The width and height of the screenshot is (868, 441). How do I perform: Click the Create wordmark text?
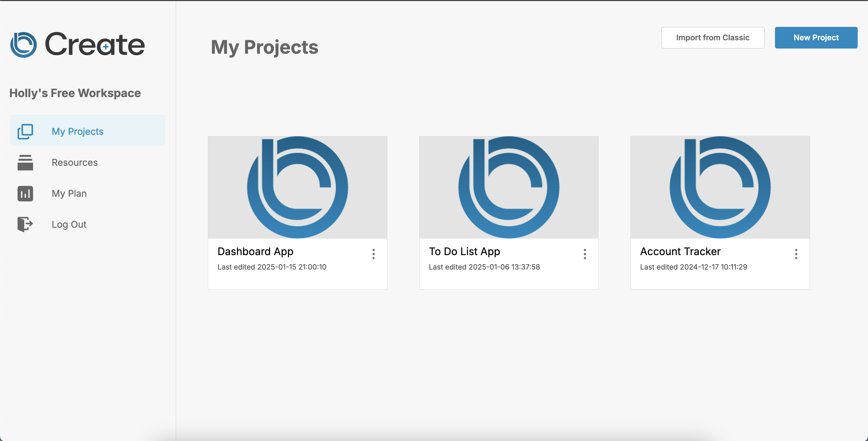95,44
